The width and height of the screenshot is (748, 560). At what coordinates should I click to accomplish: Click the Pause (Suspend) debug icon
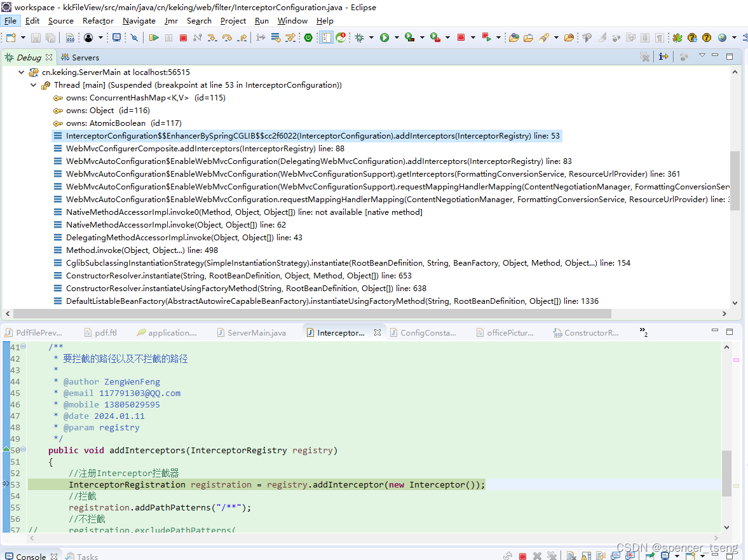coord(167,37)
